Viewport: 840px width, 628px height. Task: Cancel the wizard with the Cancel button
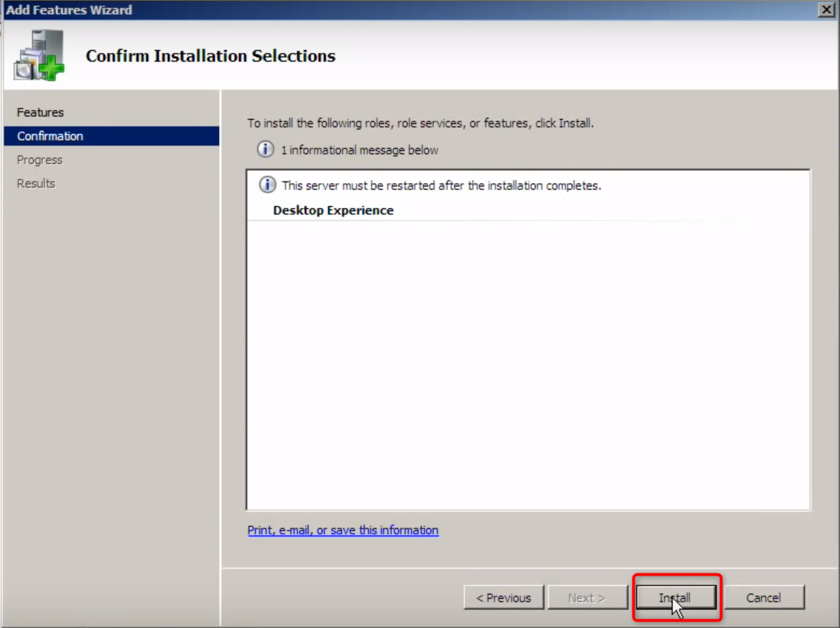coord(763,598)
